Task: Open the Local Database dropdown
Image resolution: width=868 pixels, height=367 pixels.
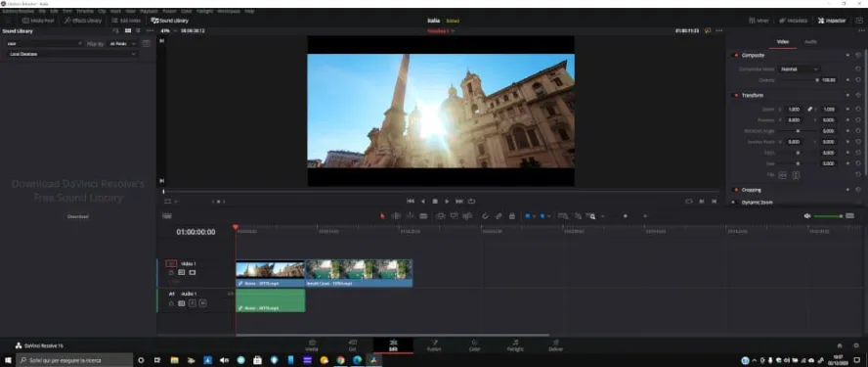Action: 71,55
